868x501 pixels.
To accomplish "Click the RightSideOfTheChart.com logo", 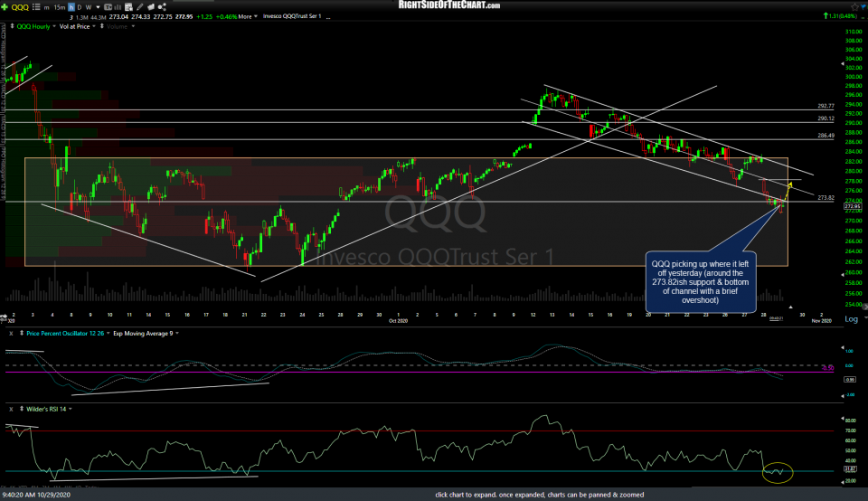I will click(449, 5).
